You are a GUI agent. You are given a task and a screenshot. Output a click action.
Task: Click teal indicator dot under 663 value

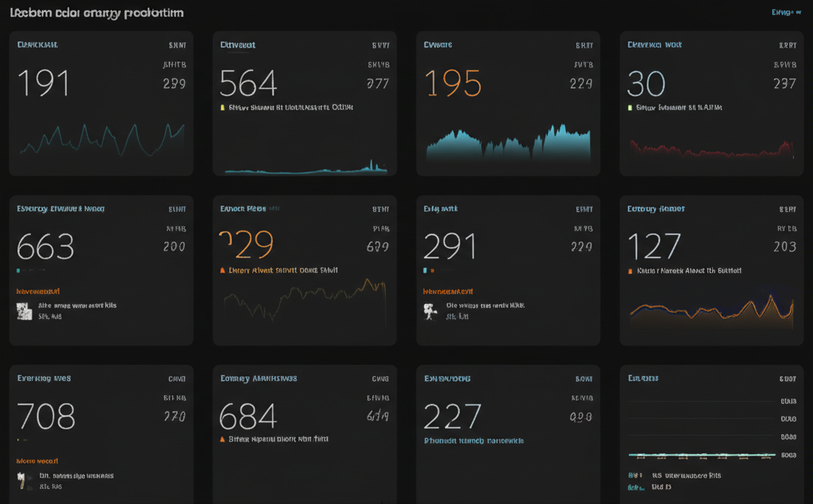point(19,271)
